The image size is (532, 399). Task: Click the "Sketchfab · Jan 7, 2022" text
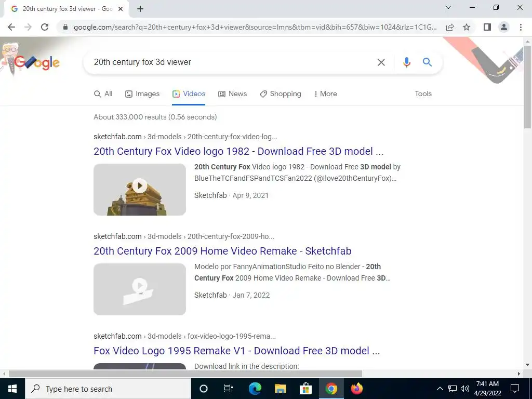pyautogui.click(x=232, y=295)
